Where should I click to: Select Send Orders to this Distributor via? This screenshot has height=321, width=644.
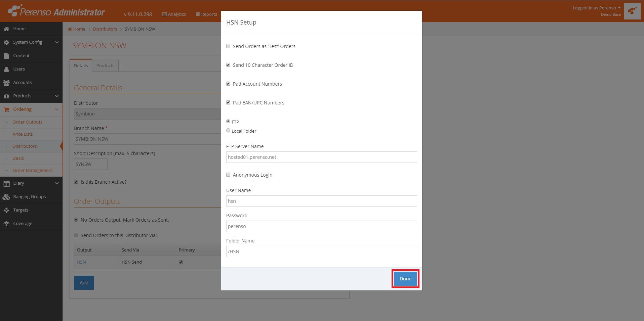pyautogui.click(x=76, y=235)
